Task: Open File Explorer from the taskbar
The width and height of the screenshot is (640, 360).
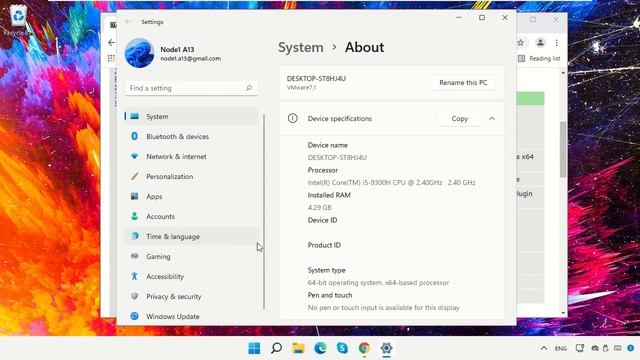Action: 298,348
